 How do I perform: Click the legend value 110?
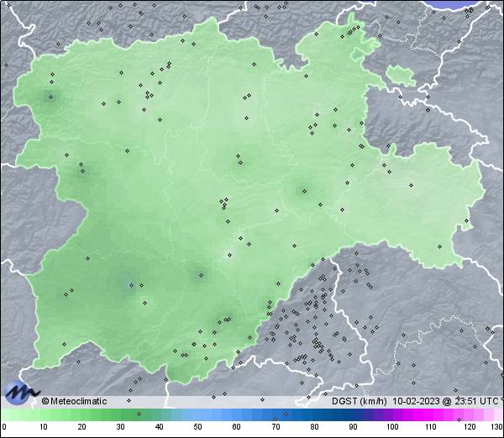[x=431, y=427]
